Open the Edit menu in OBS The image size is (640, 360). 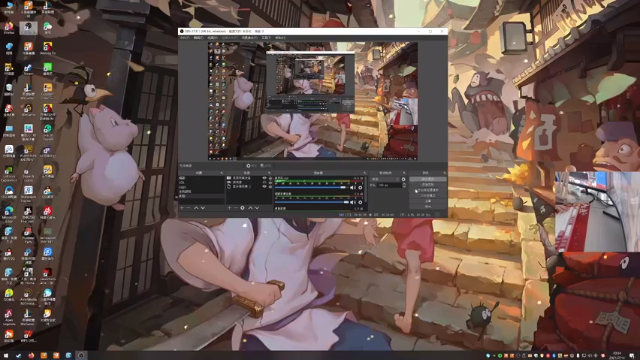point(198,38)
